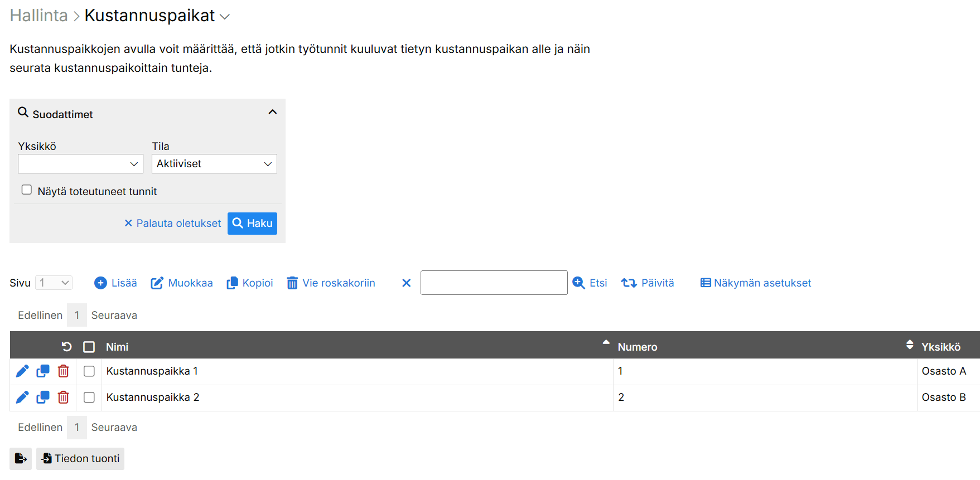The width and height of the screenshot is (980, 480).
Task: Open the Tila dropdown showing Aktiiviset
Action: pos(214,164)
